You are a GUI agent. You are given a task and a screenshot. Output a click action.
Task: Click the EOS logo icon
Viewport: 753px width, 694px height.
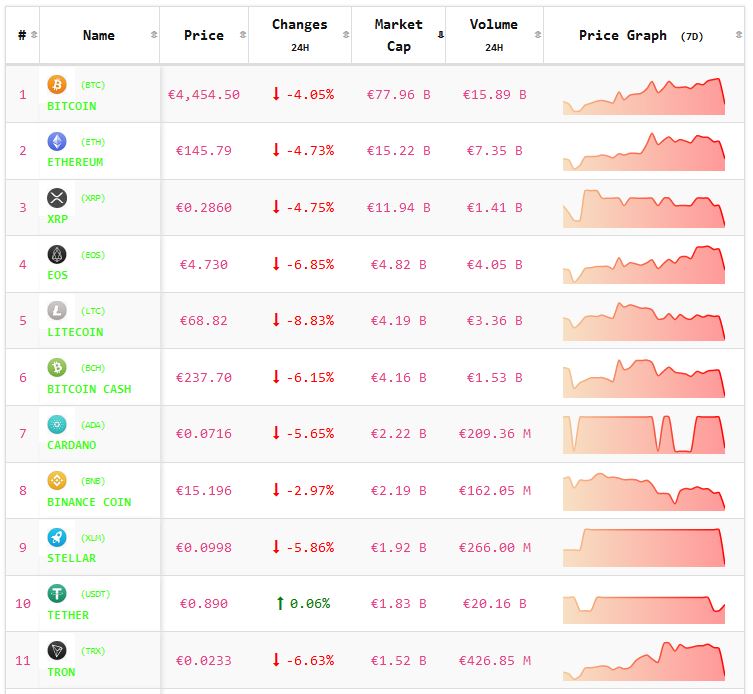(x=57, y=255)
